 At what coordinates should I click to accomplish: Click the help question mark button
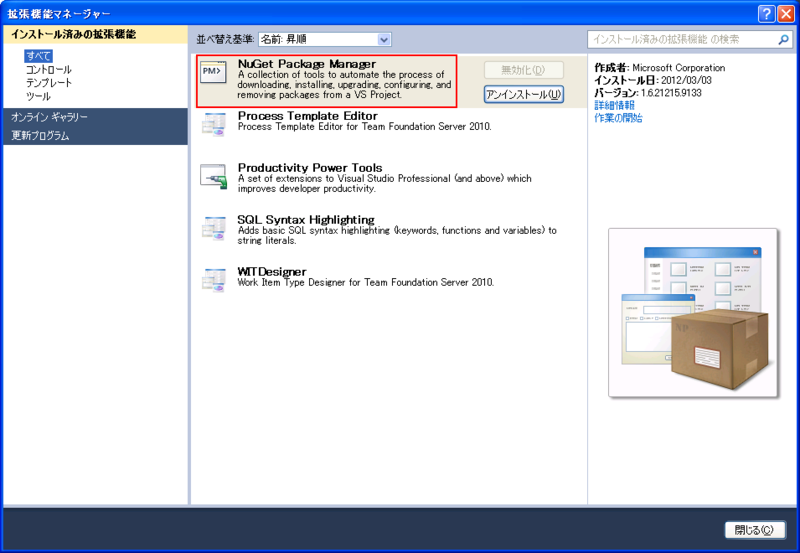(766, 14)
